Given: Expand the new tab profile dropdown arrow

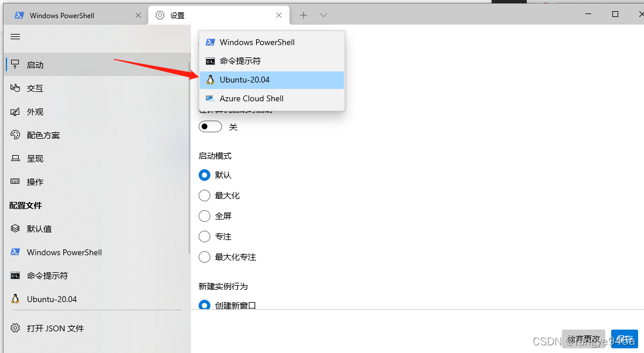Looking at the screenshot, I should click(323, 15).
